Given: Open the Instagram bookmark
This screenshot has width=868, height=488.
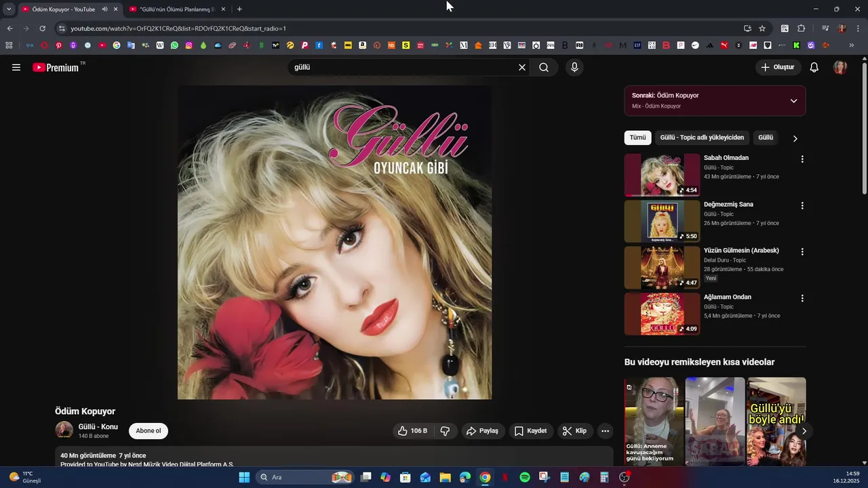Looking at the screenshot, I should click(x=189, y=45).
